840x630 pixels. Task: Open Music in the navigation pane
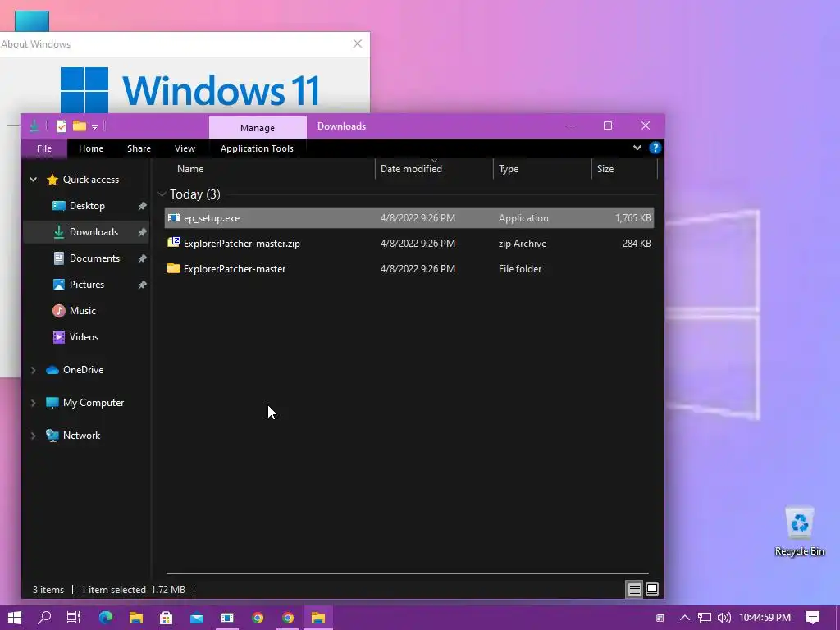pyautogui.click(x=83, y=311)
